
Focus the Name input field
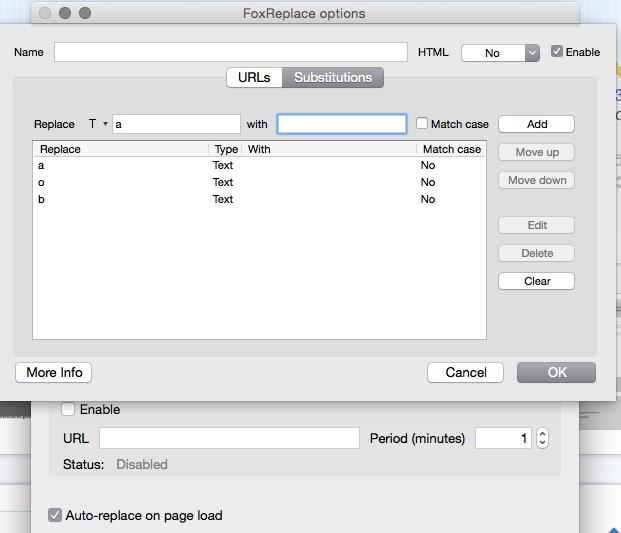[x=231, y=52]
